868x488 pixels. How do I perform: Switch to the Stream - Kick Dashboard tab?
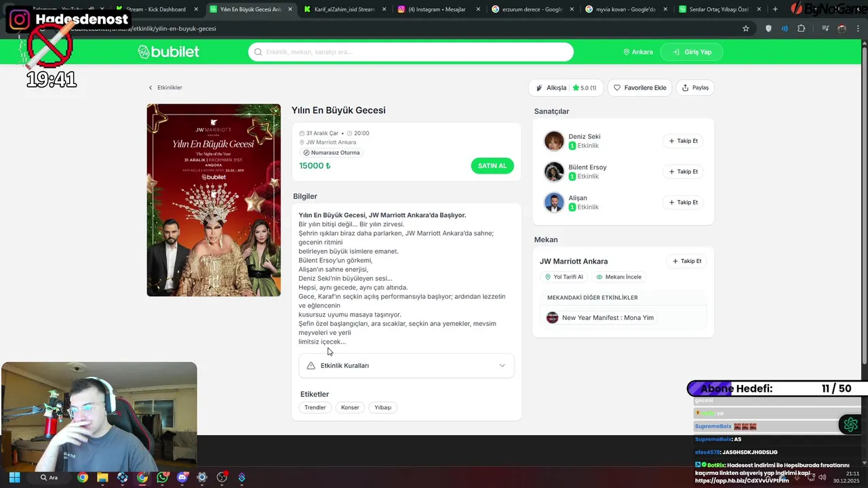(x=155, y=9)
